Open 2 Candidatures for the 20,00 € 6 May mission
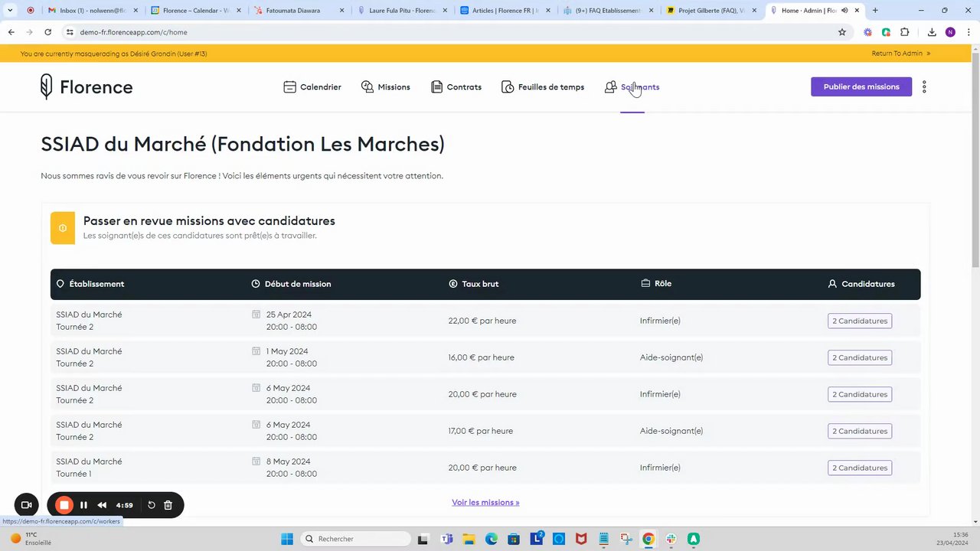The image size is (980, 551). tap(860, 394)
